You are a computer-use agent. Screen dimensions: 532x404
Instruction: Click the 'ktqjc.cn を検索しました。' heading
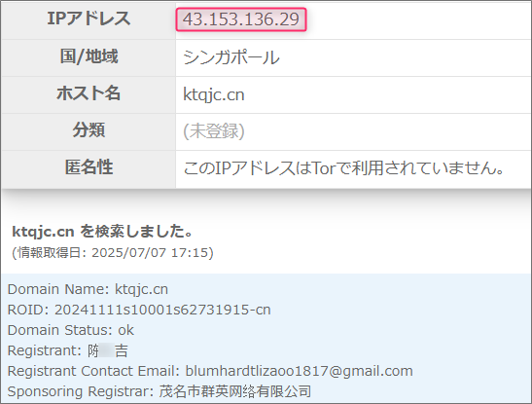tap(102, 232)
